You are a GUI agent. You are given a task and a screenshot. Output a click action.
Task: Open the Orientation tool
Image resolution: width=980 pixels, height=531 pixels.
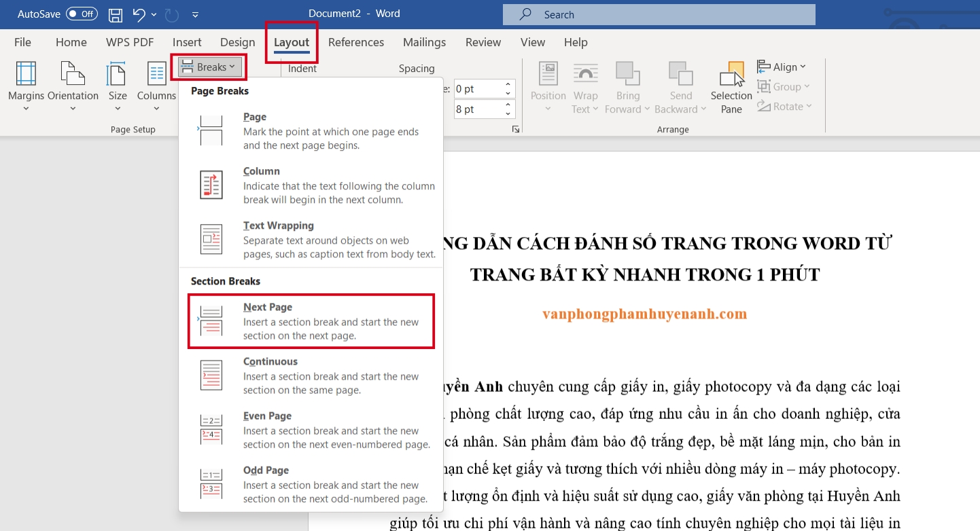(x=73, y=88)
